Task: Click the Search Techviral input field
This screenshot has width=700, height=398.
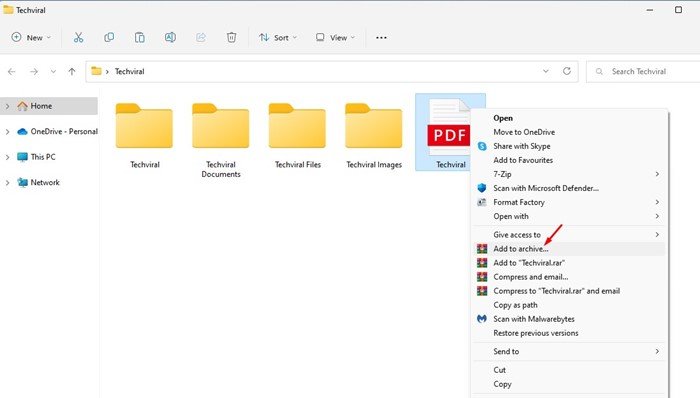Action: (x=644, y=71)
